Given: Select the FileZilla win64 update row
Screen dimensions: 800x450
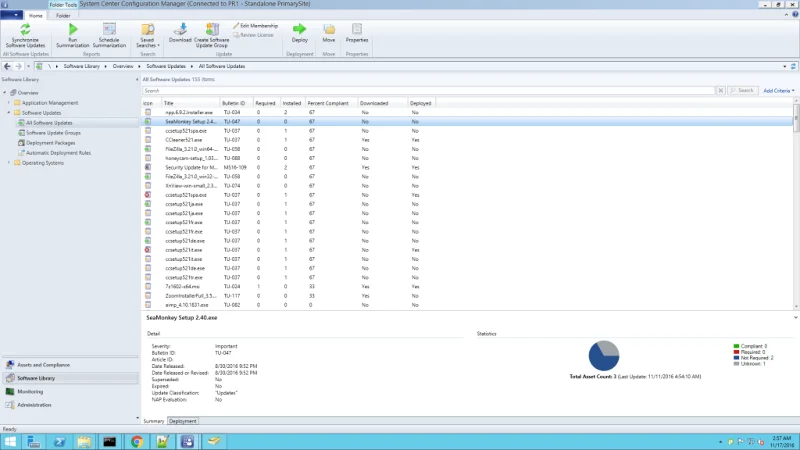Looking at the screenshot, I should coord(467,149).
